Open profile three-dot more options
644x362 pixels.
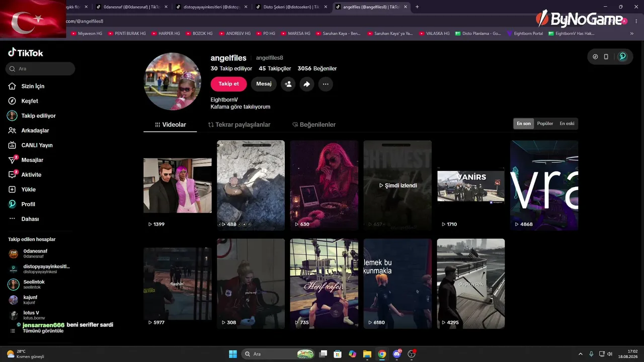click(x=326, y=84)
